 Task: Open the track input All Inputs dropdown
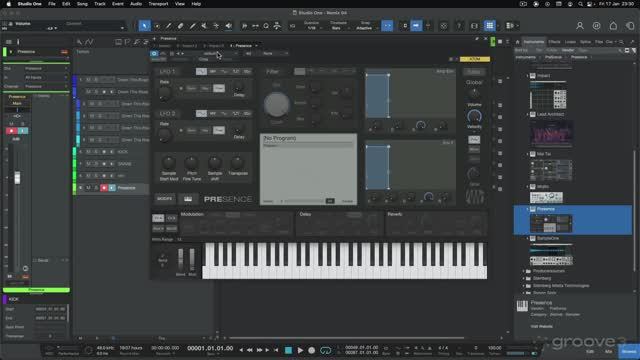(x=46, y=78)
